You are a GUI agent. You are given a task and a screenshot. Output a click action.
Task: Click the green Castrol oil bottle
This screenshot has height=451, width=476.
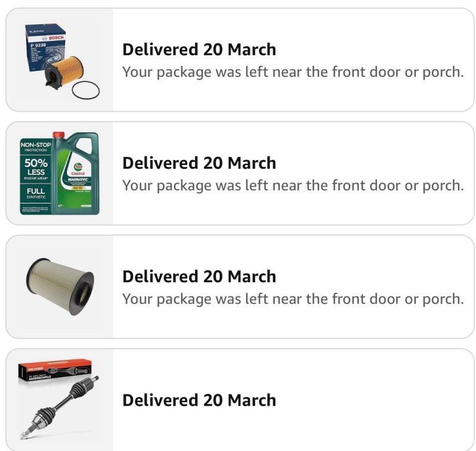click(x=76, y=176)
